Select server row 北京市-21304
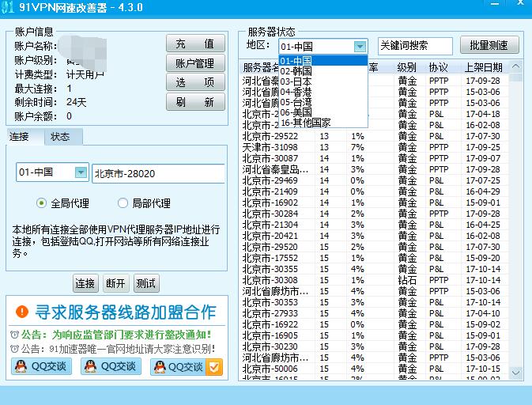The width and height of the screenshot is (532, 405). coord(375,225)
